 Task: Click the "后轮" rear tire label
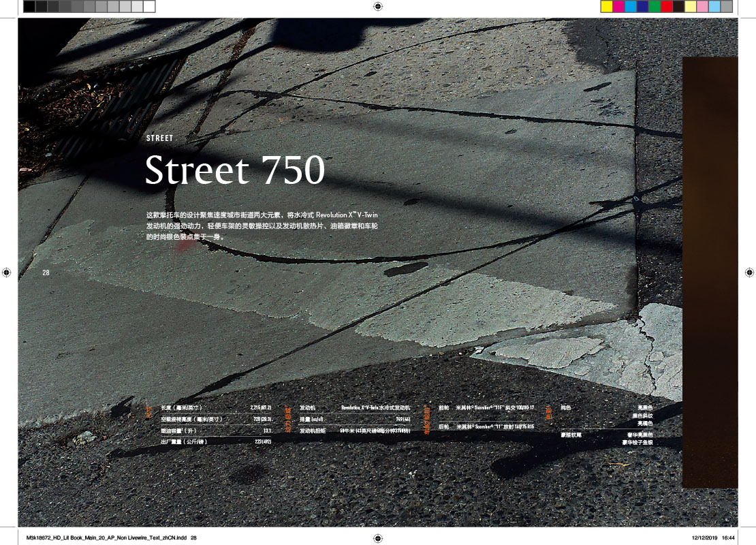point(443,427)
